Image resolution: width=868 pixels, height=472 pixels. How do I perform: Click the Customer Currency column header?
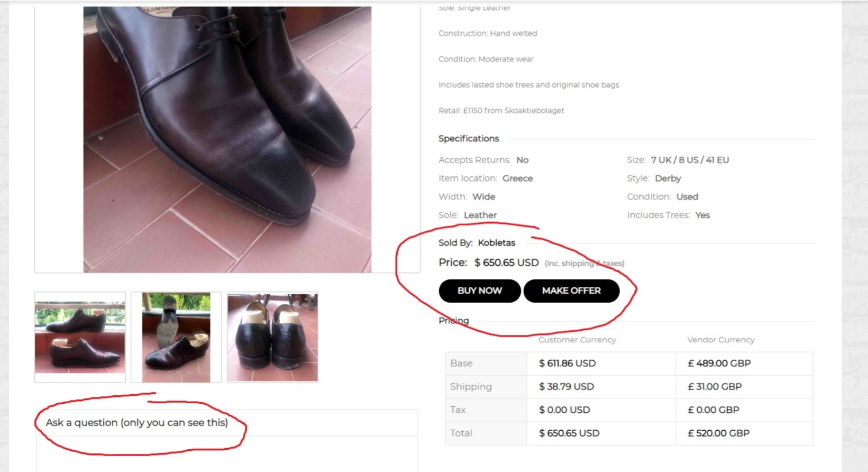tap(577, 340)
